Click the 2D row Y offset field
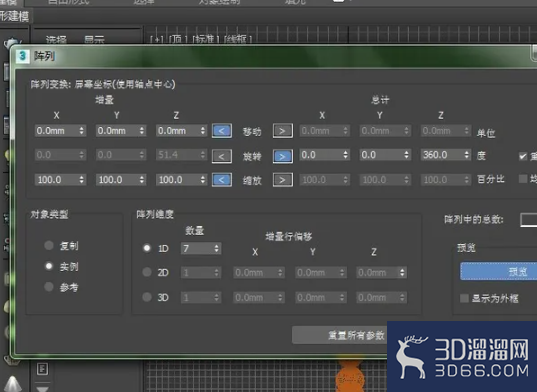Image resolution: width=537 pixels, height=392 pixels. 321,273
